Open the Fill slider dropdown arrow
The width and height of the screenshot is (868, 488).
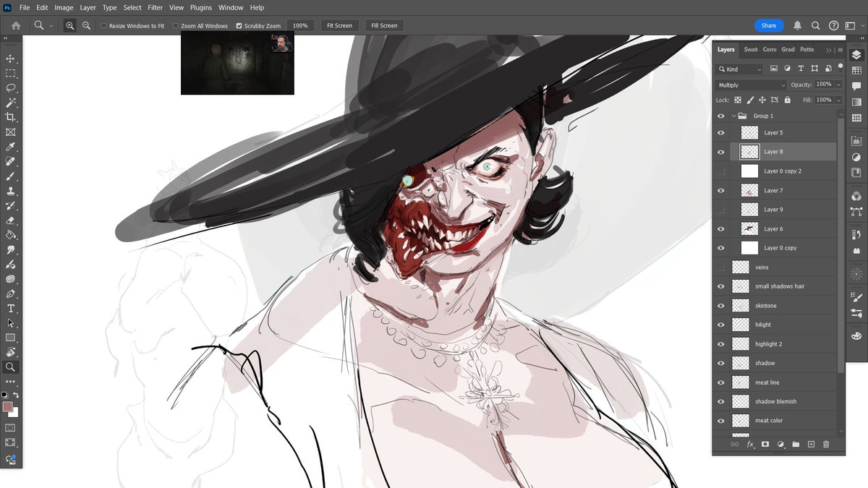(838, 100)
